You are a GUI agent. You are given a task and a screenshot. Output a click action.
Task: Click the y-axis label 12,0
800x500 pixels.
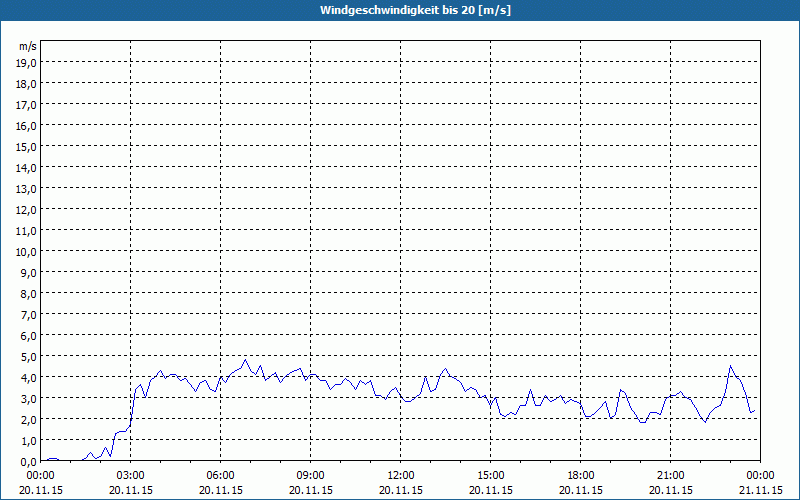[x=28, y=210]
